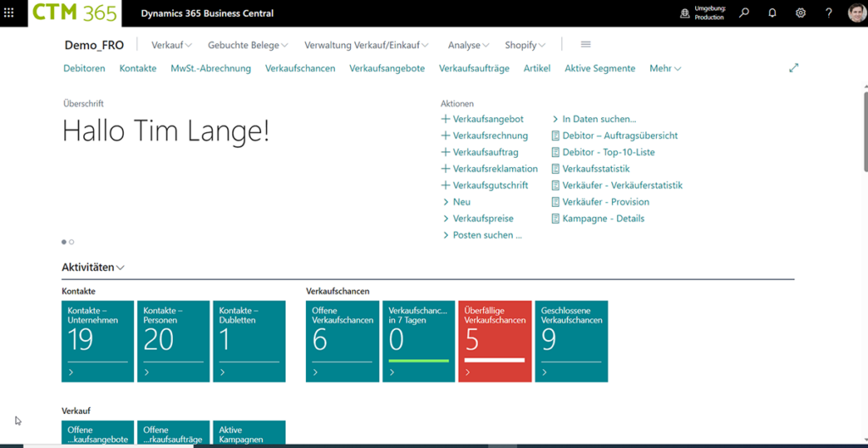
Task: Open the Aktive Kampagnen tile
Action: [249, 433]
